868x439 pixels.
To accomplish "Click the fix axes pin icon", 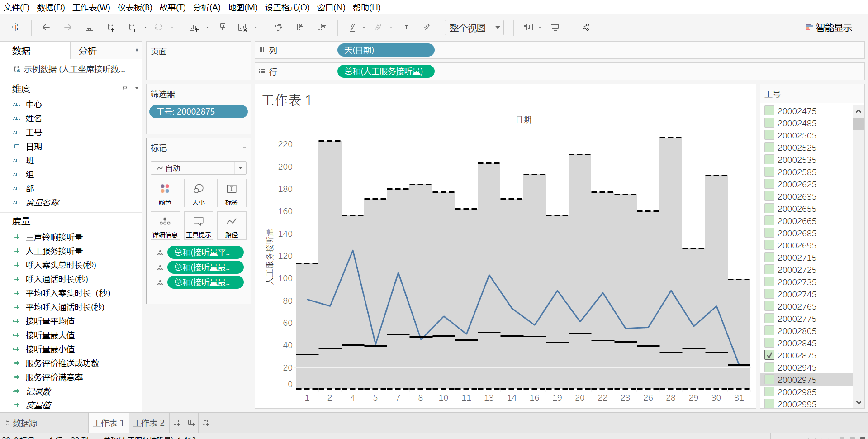I will 427,27.
